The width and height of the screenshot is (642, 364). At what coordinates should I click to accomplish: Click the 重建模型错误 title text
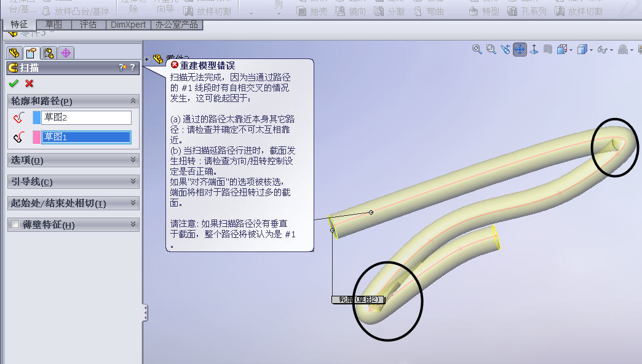(207, 66)
